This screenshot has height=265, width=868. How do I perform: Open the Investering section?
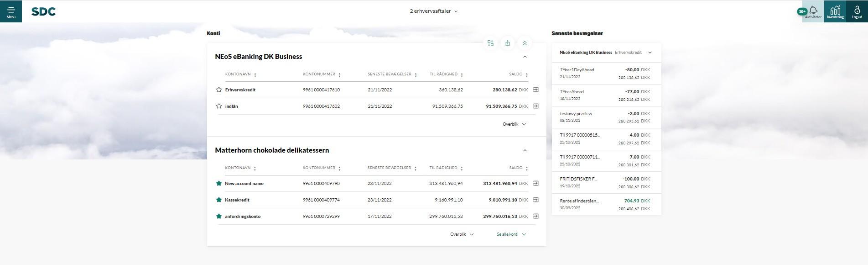point(835,11)
